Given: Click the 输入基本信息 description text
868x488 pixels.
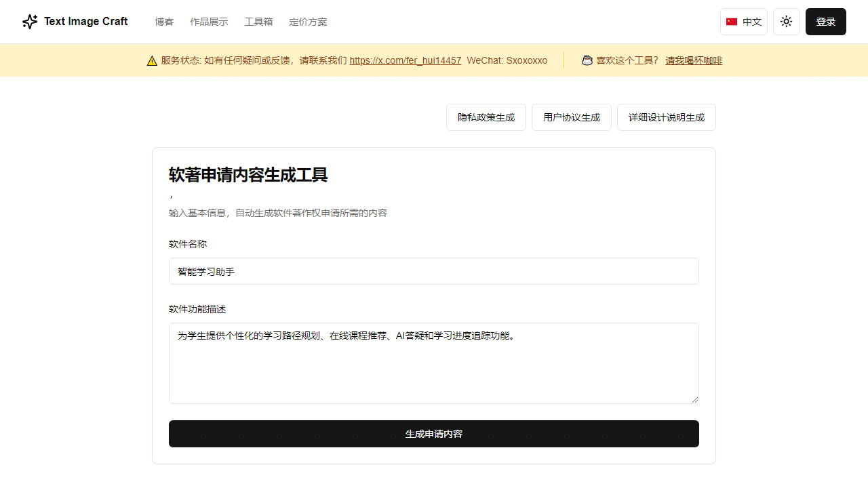Looking at the screenshot, I should pos(278,213).
